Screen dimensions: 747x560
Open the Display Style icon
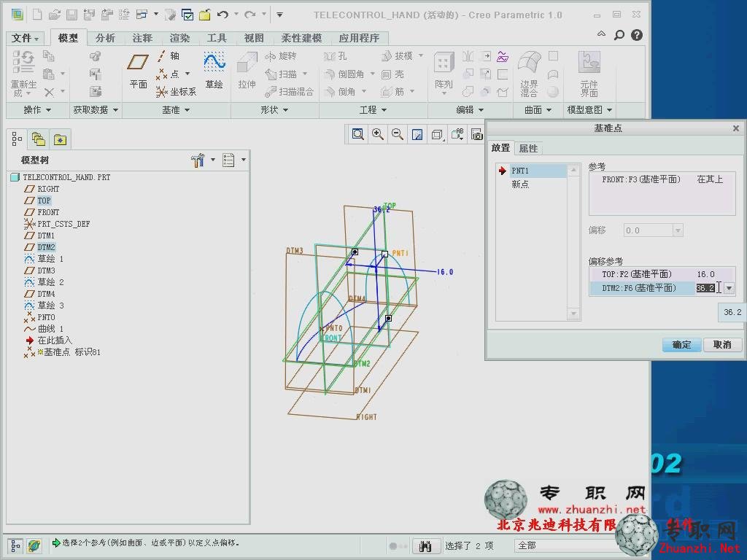pyautogui.click(x=438, y=134)
